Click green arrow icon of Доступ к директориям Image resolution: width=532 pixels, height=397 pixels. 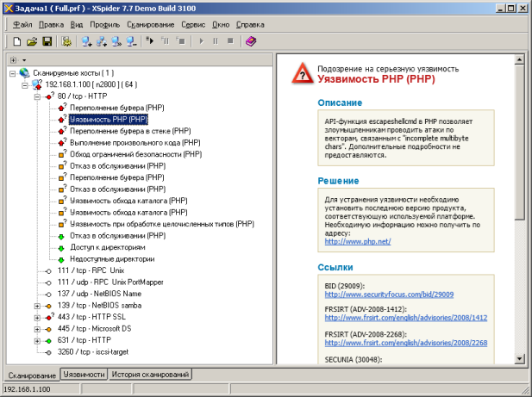(x=61, y=248)
